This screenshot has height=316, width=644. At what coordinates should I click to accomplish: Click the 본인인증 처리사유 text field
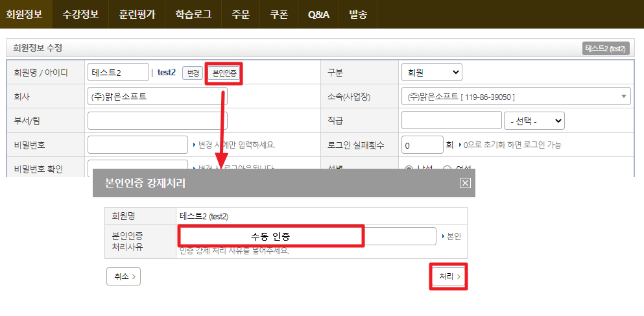tap(307, 236)
